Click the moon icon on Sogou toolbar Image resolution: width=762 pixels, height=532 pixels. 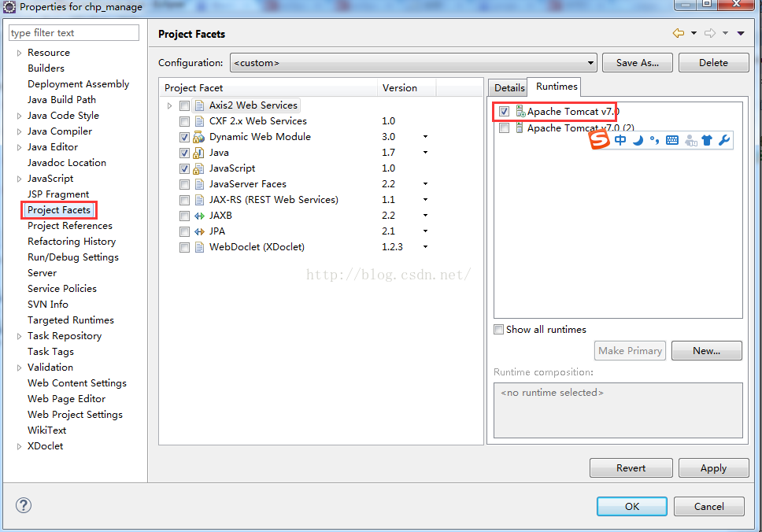(x=638, y=140)
